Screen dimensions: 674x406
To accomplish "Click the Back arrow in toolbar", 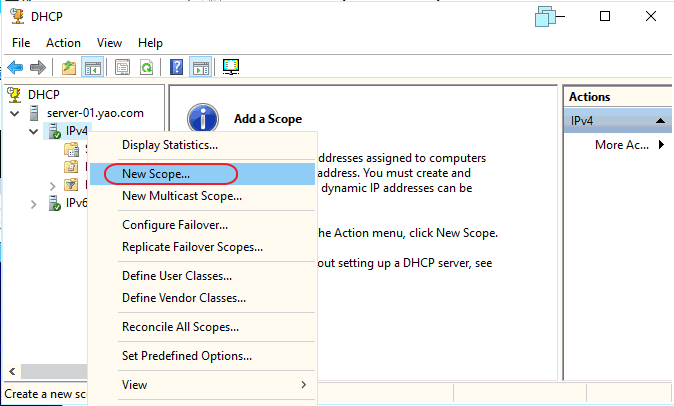I will click(15, 68).
